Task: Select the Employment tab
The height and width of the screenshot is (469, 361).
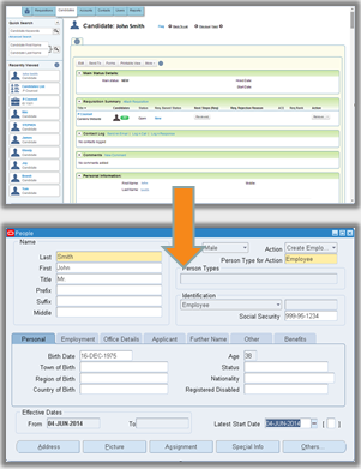Action: [77, 339]
